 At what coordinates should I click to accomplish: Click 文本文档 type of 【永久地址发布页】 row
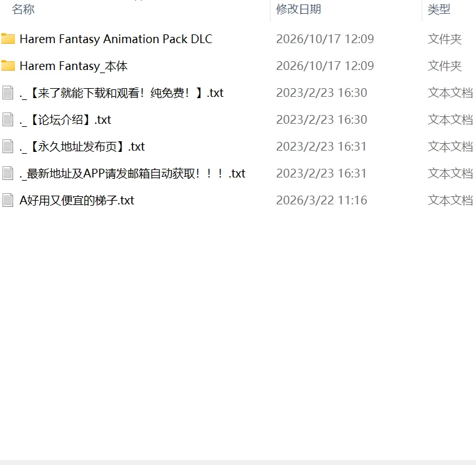450,146
